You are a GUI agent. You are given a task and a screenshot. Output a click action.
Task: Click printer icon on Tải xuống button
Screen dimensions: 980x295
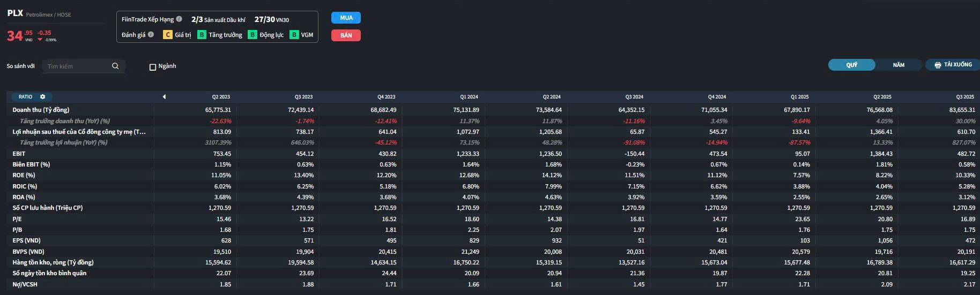click(x=938, y=65)
